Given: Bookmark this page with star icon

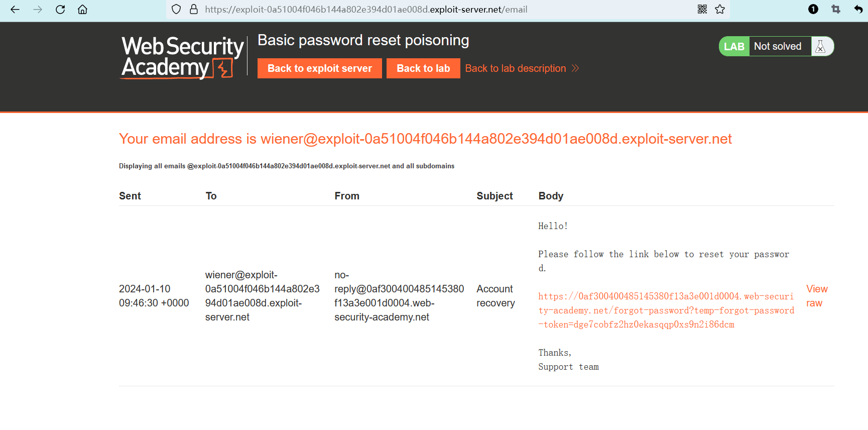Looking at the screenshot, I should coord(720,10).
